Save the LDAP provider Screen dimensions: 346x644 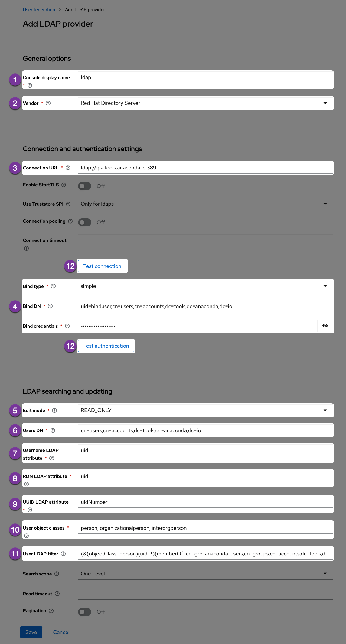(31, 632)
